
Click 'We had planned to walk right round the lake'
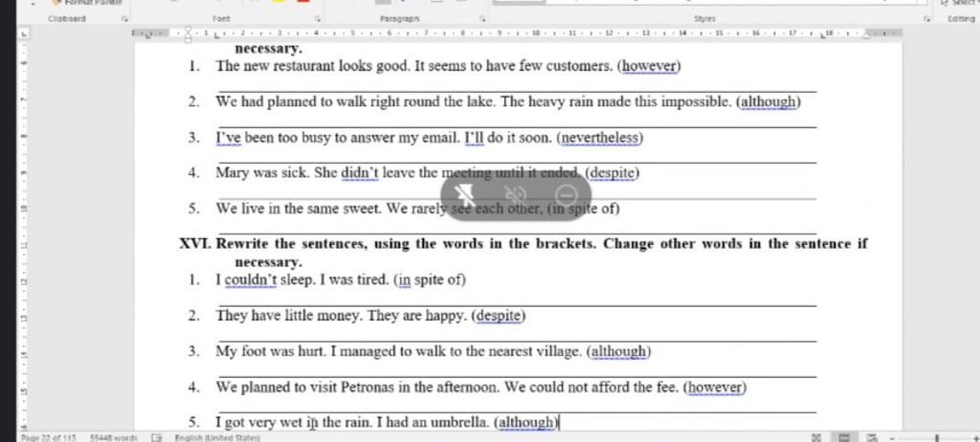click(x=355, y=101)
